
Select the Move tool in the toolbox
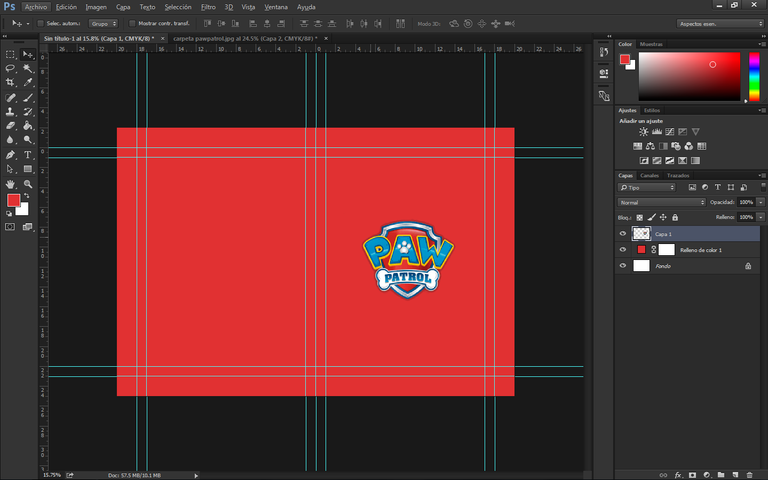pos(28,54)
